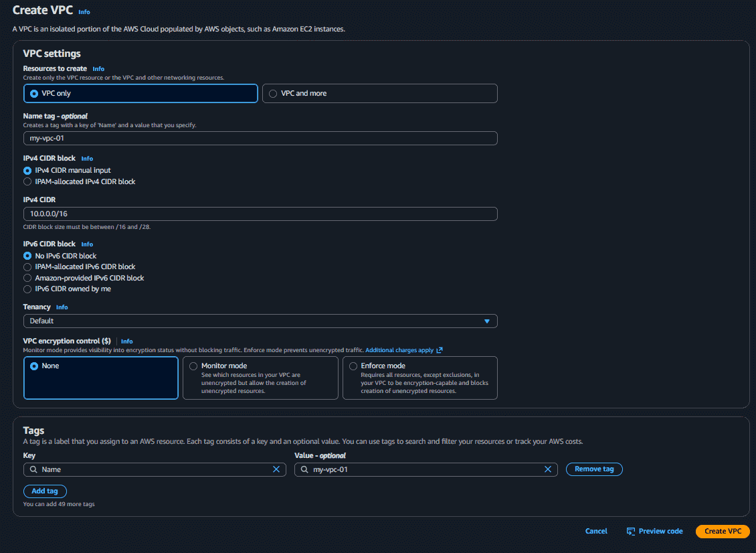Choose IPAM-allocated IPv4 CIDR block

coord(80,181)
